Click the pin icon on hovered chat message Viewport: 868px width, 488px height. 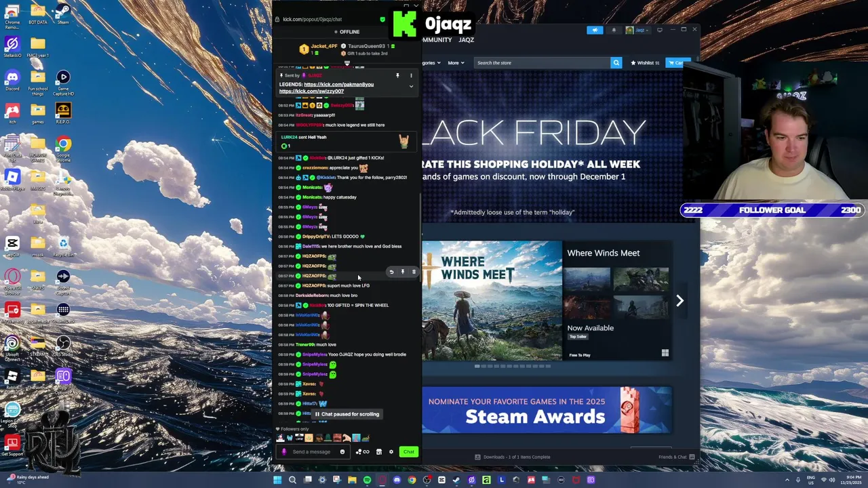pos(403,272)
